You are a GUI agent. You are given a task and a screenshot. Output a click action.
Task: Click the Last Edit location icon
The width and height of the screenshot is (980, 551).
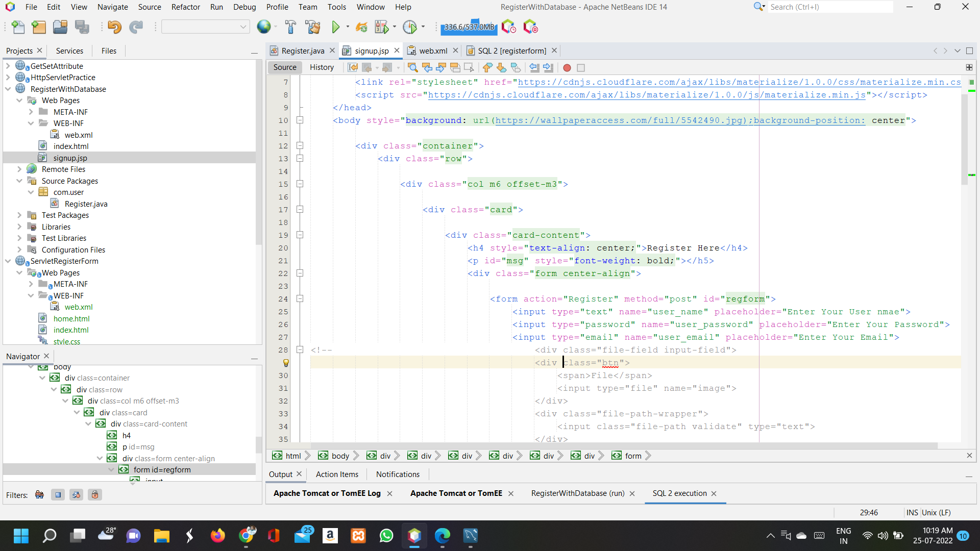coord(352,67)
